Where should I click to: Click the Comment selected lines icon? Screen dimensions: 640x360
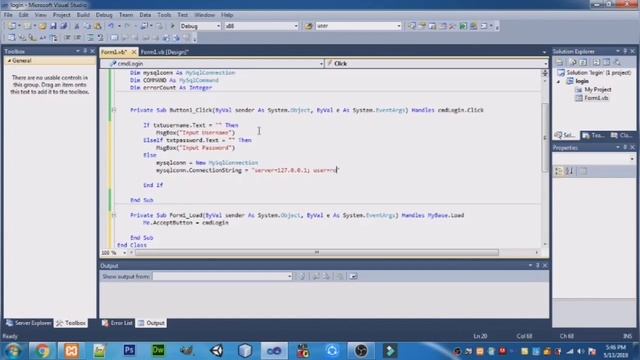[91, 38]
